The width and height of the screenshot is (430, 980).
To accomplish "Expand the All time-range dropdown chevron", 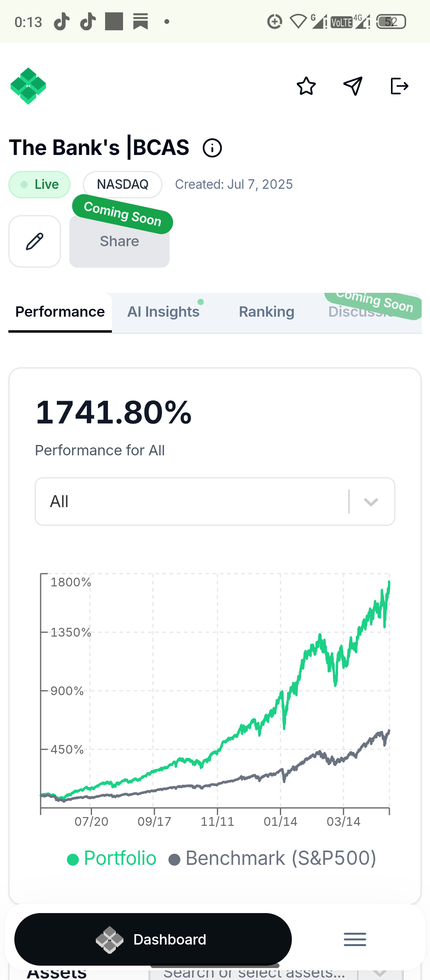I will coord(371,502).
